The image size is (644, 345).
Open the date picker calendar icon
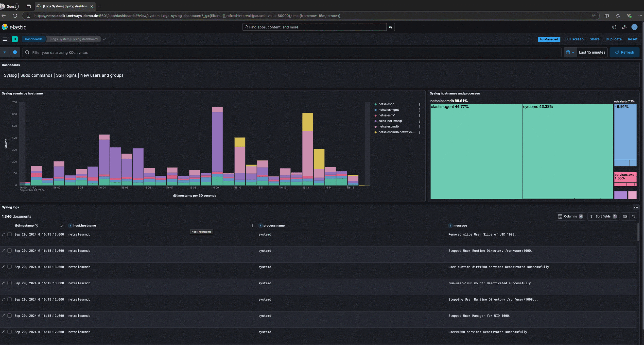click(x=568, y=52)
